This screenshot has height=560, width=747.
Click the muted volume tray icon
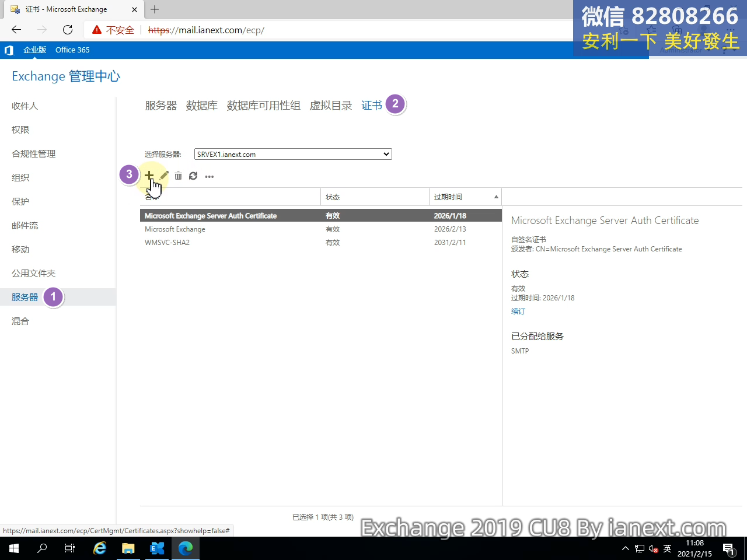click(654, 549)
